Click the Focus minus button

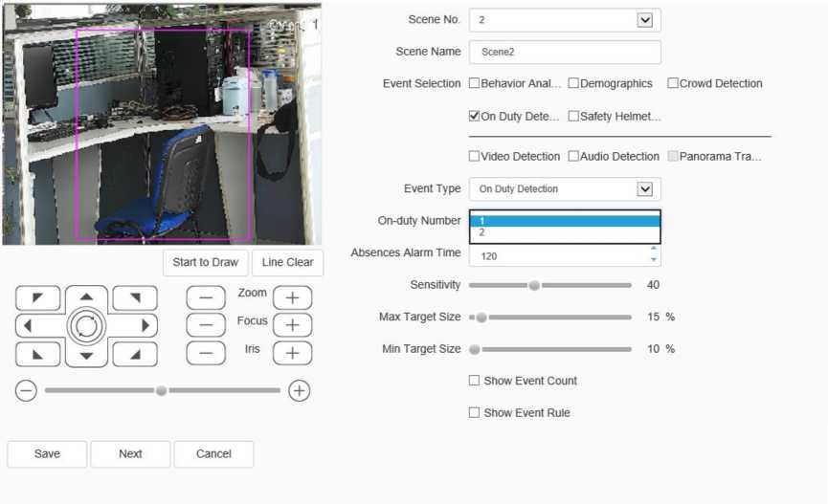(206, 325)
